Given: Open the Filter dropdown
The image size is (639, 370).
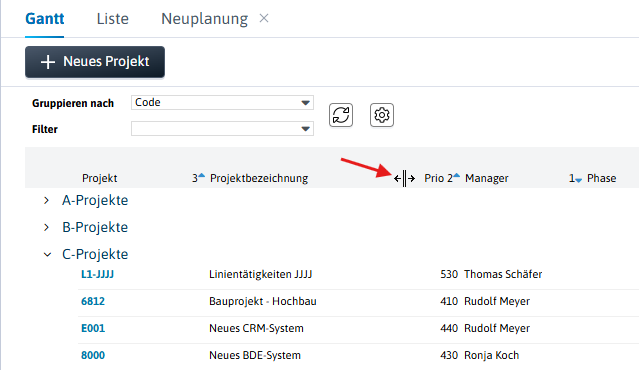Looking at the screenshot, I should pyautogui.click(x=222, y=129).
